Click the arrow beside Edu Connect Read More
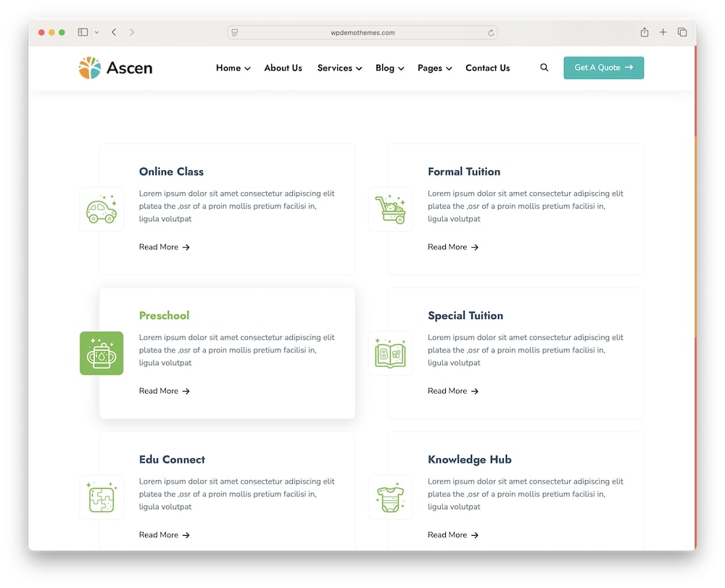This screenshot has height=588, width=725. point(186,535)
